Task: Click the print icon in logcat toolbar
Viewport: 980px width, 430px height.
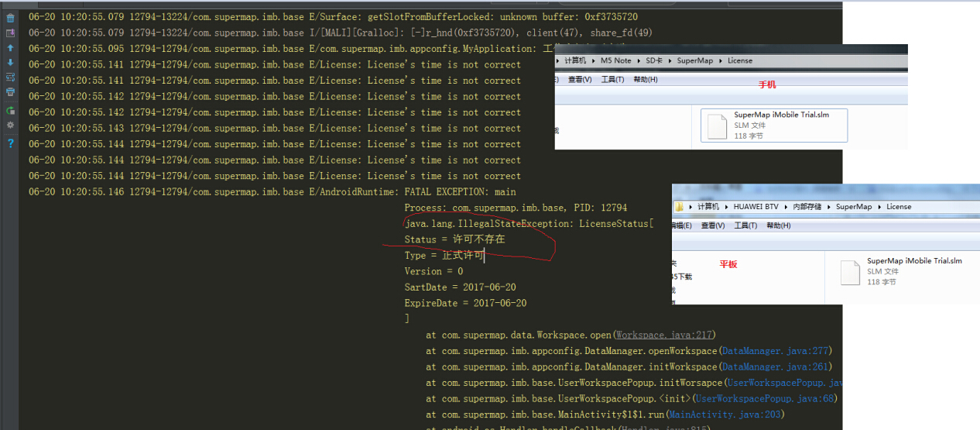Action: [10, 91]
